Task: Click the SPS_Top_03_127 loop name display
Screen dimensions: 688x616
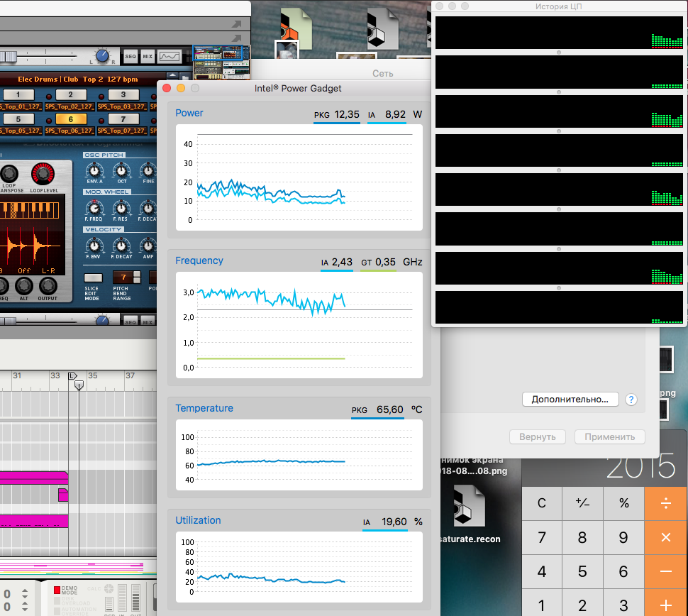Action: [x=122, y=106]
